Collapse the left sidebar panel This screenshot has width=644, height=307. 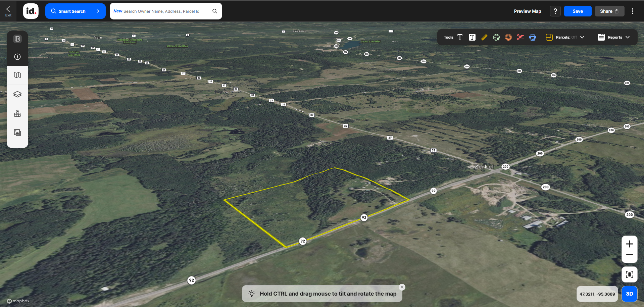[17, 39]
